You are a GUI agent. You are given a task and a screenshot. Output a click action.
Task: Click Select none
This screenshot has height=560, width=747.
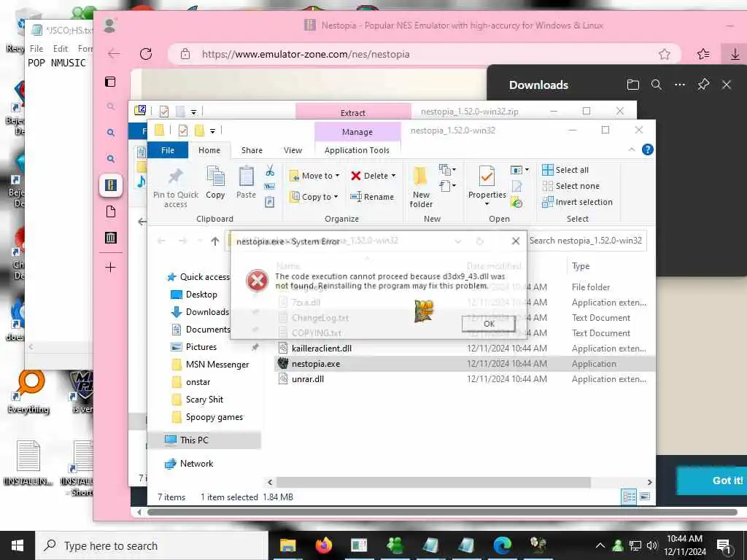pos(570,186)
